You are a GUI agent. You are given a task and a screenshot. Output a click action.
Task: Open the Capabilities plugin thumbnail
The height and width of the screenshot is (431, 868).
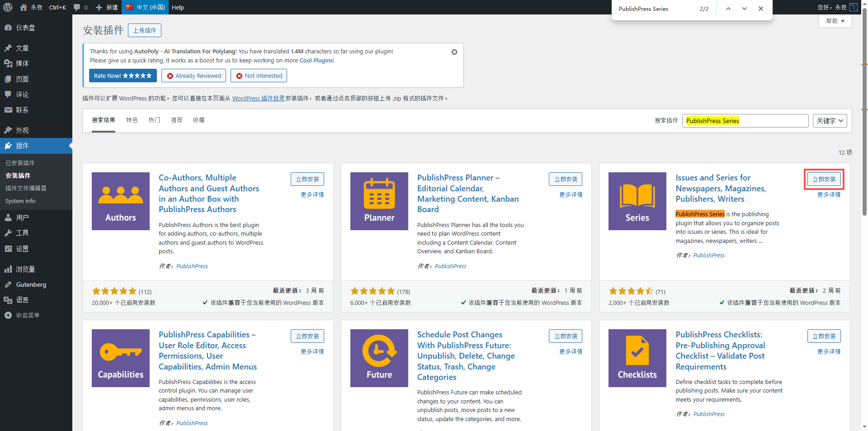pos(121,358)
